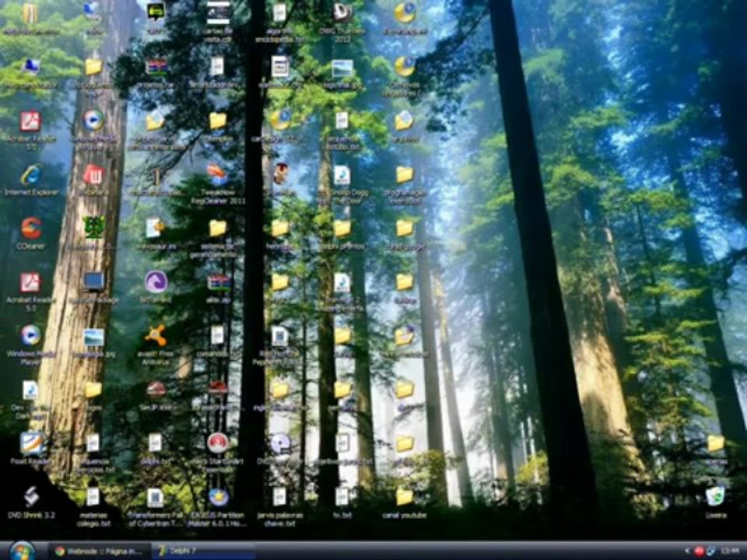Viewport: 747px width, 560px height.
Task: Open the folder above the Lixeira icon
Action: pyautogui.click(x=715, y=443)
